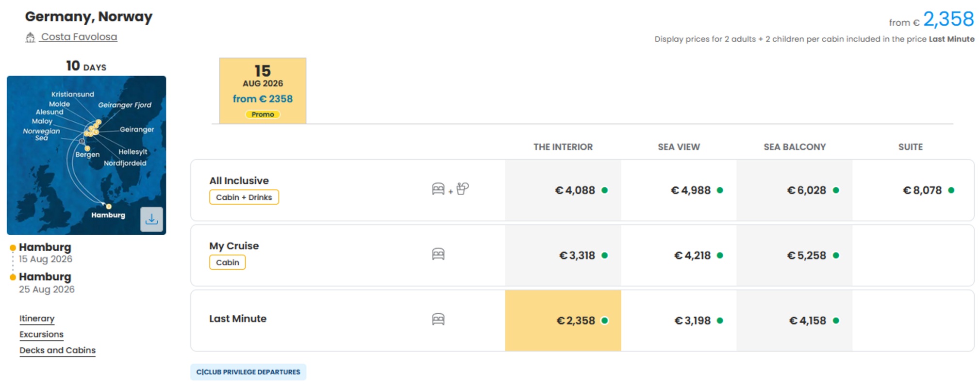980x388 pixels.
Task: Select the 15 Aug 2026 departure tab
Action: pos(263,91)
